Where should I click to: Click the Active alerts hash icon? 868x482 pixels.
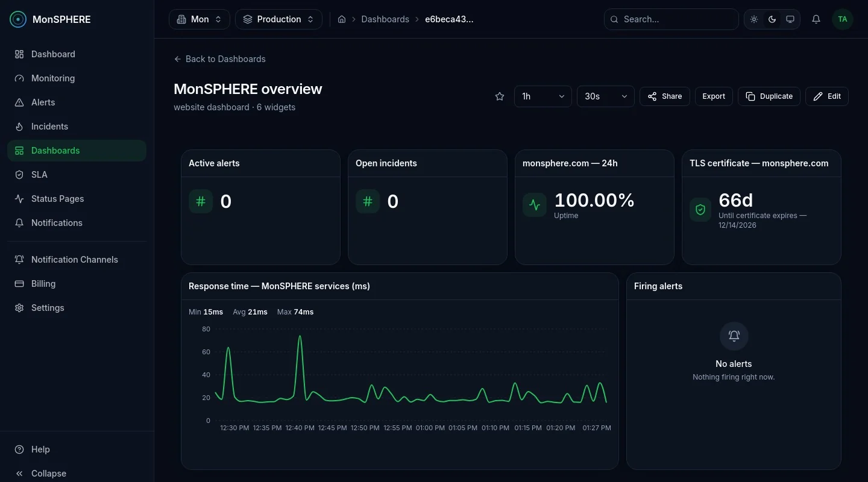click(x=201, y=201)
